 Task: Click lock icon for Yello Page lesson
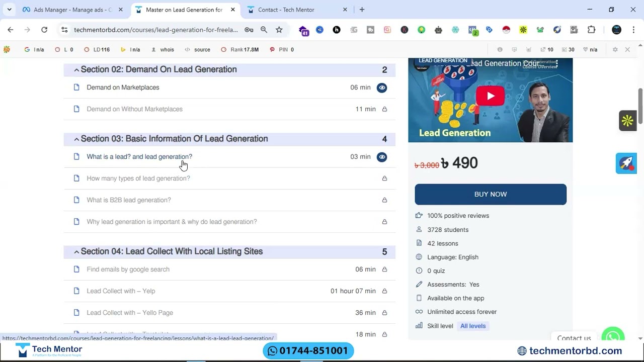pos(384,313)
